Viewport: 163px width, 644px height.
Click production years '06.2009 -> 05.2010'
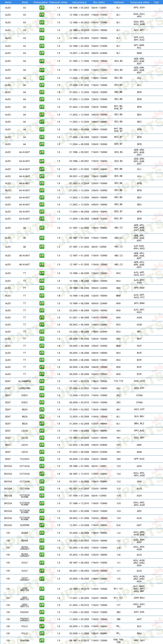click(79, 402)
